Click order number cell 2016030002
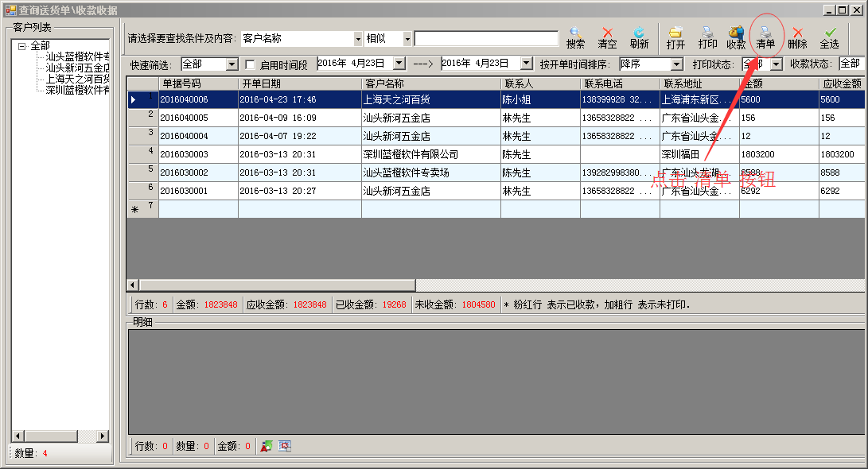 coord(198,172)
